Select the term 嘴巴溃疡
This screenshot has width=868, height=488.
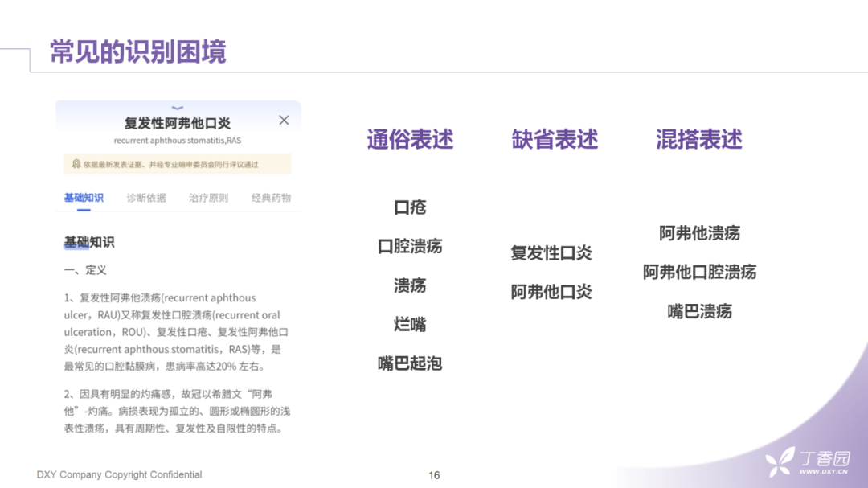coord(700,311)
